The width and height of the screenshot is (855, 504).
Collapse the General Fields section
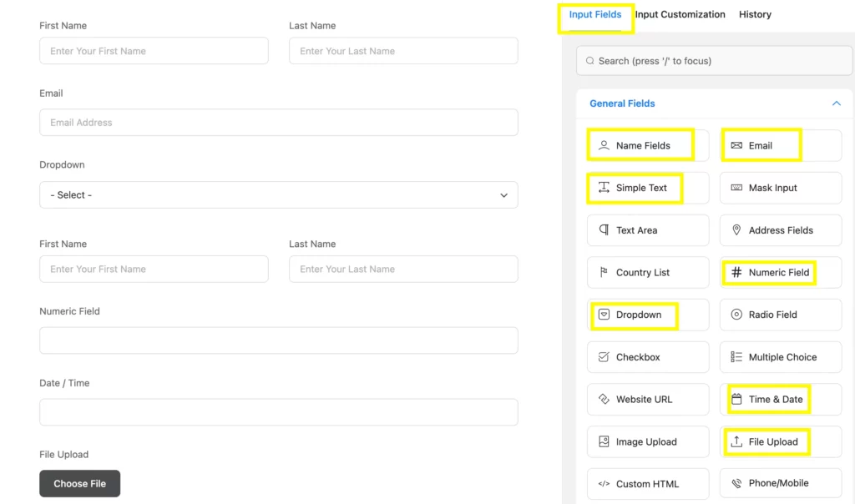836,103
